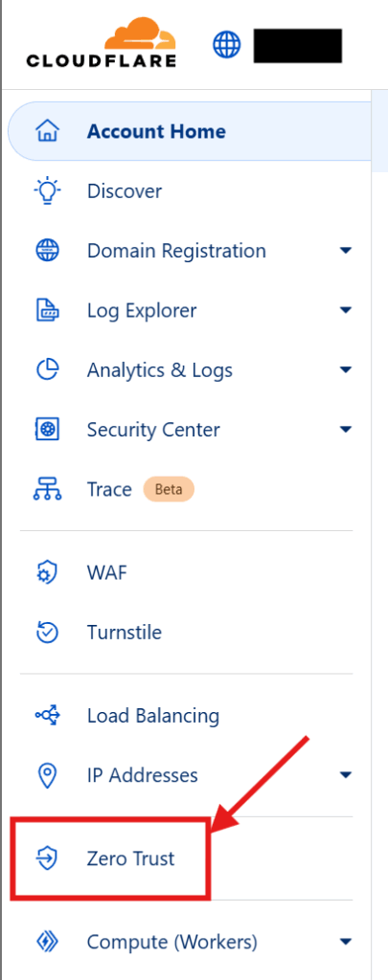Click the Analytics & Logs pie chart icon
Image resolution: width=388 pixels, height=980 pixels.
48,370
